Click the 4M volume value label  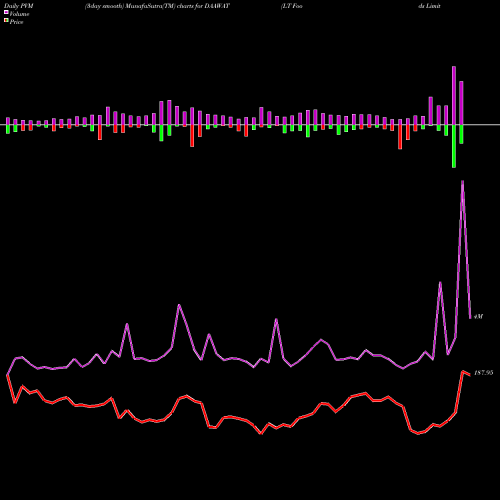click(x=478, y=316)
